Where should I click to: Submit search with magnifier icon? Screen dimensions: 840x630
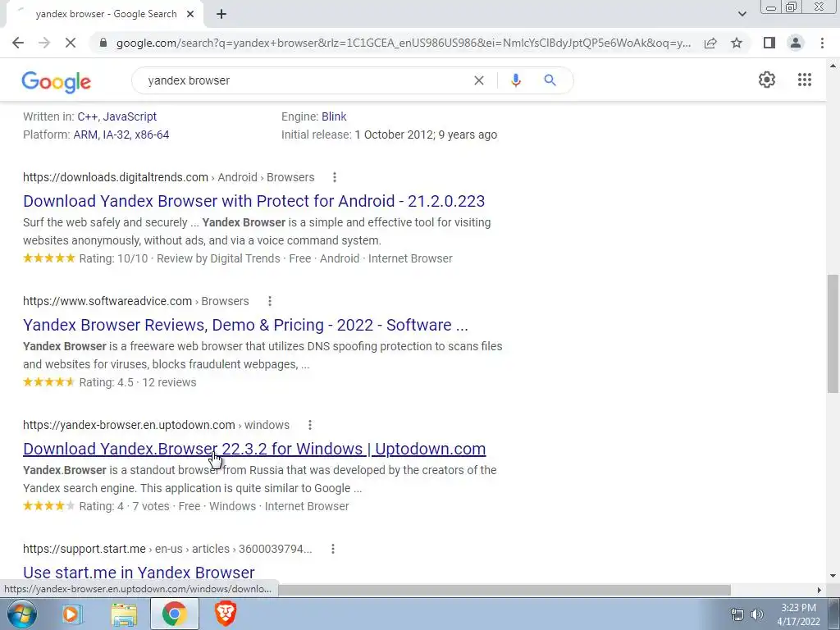point(550,80)
